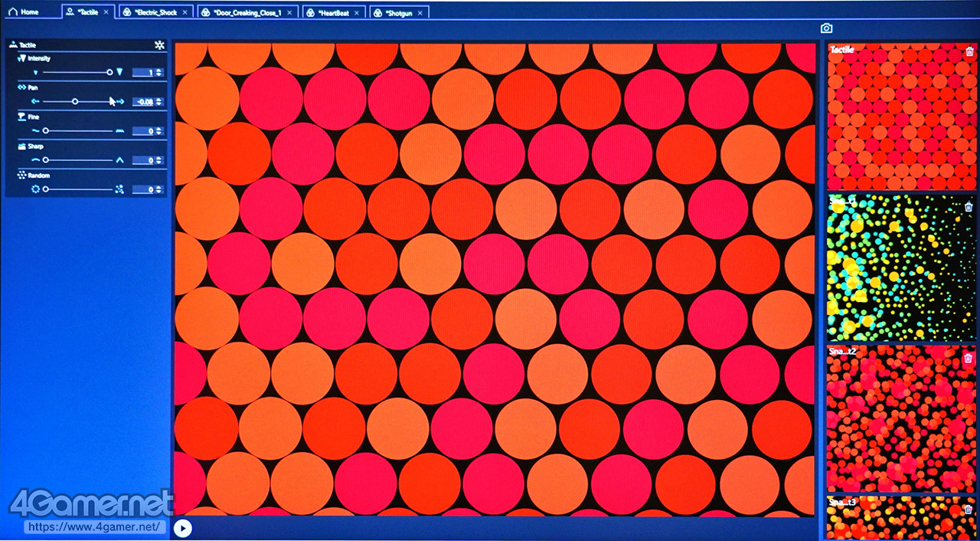
Task: Click the Sharp slider handle
Action: [46, 160]
